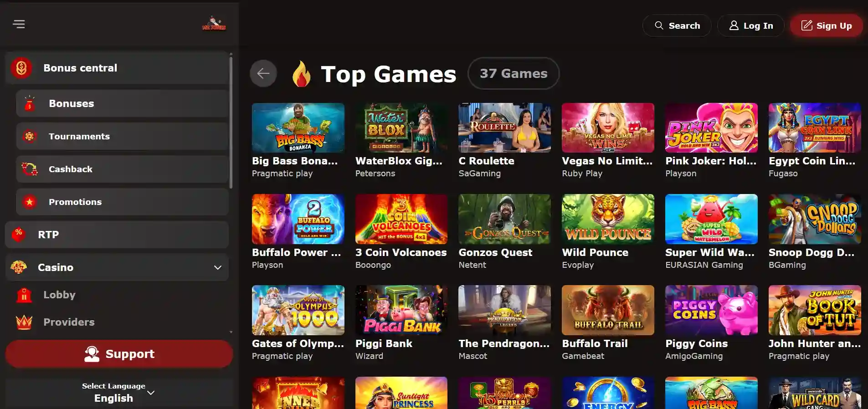Open the Bonus central menu section
Image resolution: width=868 pixels, height=409 pixels.
click(x=117, y=68)
